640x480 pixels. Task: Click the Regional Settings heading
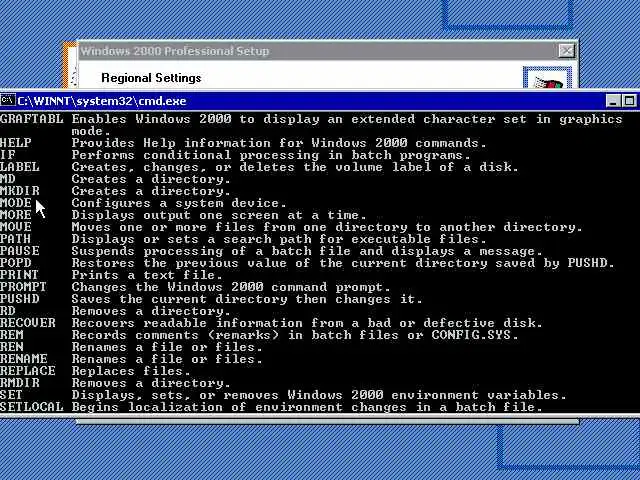[x=151, y=78]
